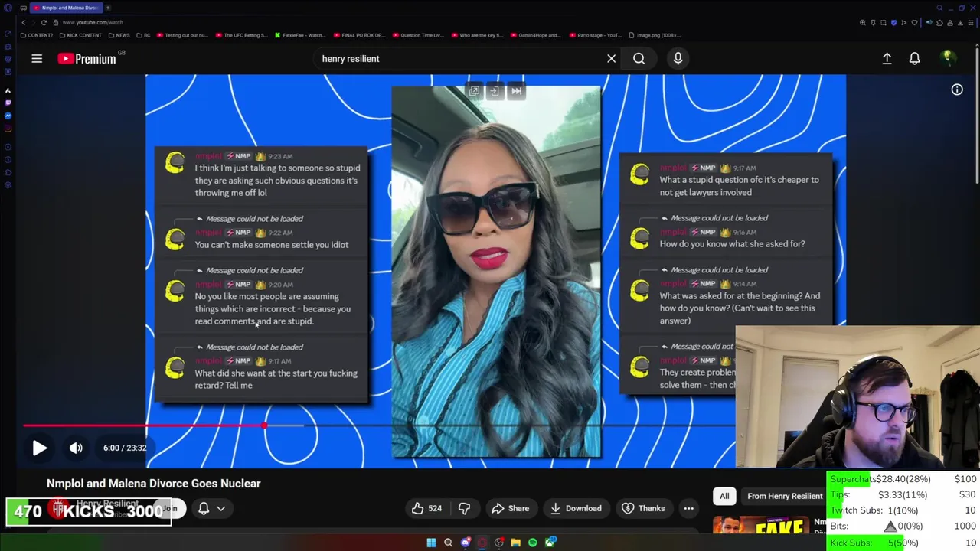Open the BC bookmarks folder

point(143,35)
